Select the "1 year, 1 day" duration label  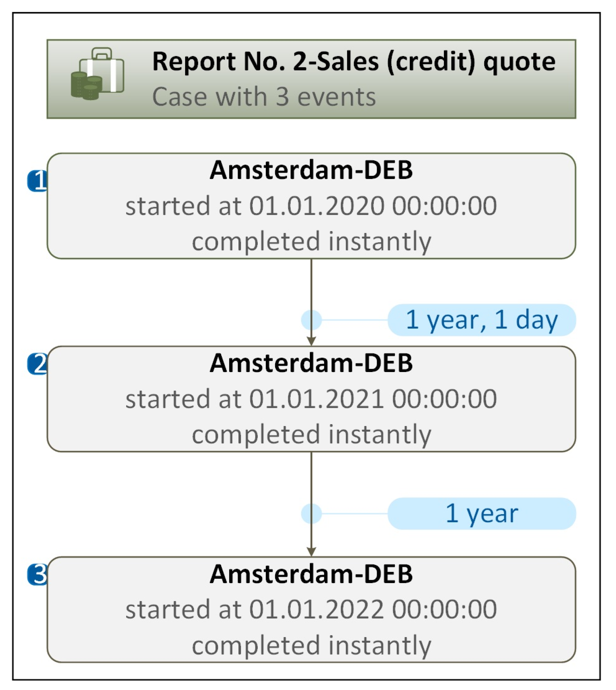pos(481,320)
